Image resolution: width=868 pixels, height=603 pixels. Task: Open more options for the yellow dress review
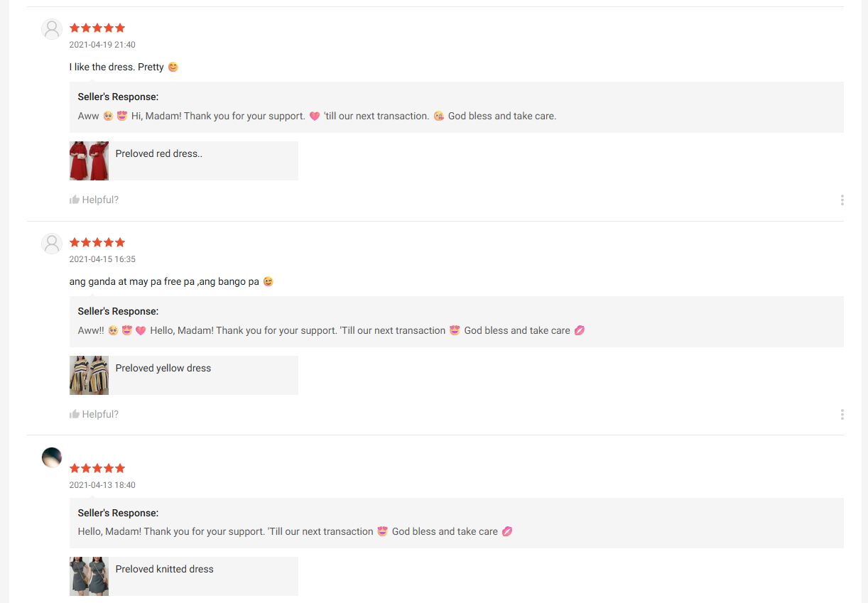(842, 415)
